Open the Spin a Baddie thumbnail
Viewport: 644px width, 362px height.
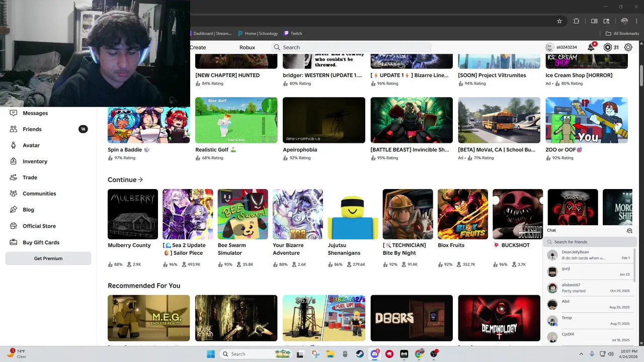coord(149,125)
